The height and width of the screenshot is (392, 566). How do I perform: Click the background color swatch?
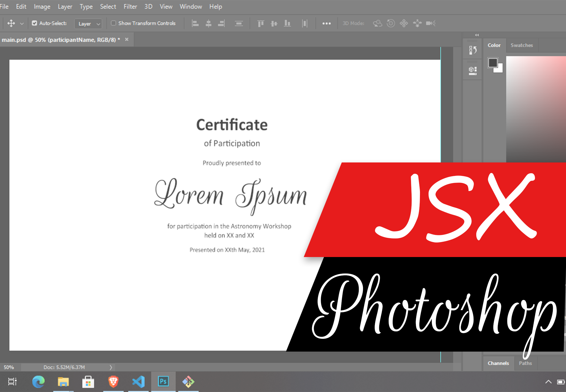point(499,70)
